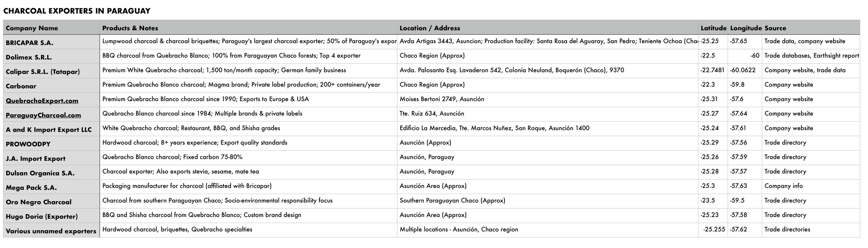Click the Hardwood charcoal, briquettes, Quebracho specialties cell

248,230
